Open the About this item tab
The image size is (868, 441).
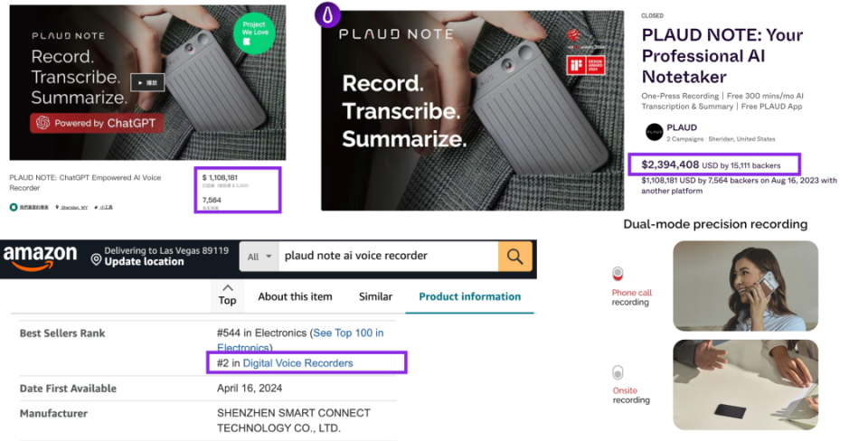click(x=295, y=296)
